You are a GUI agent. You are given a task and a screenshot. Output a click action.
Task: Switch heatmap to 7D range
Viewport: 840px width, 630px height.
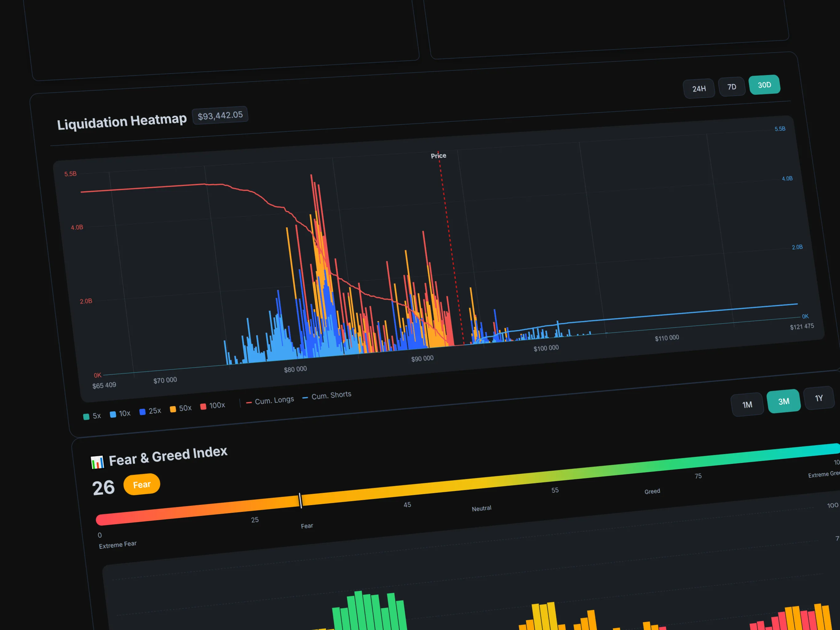pos(731,87)
